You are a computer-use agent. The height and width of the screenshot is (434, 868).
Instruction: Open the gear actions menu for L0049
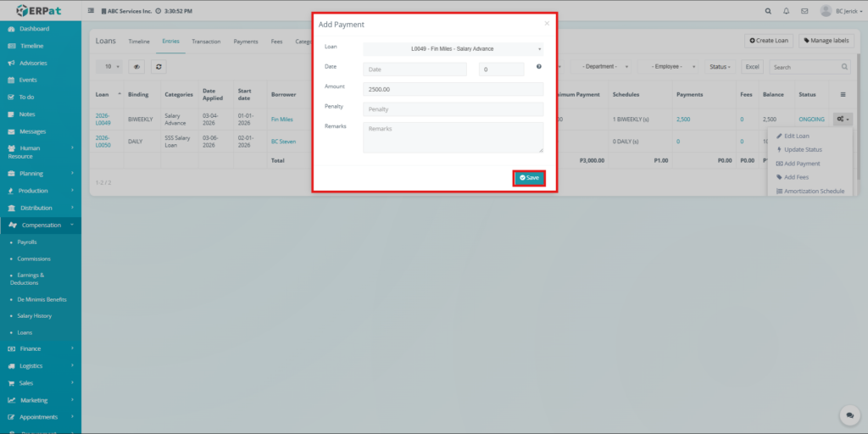(x=843, y=119)
